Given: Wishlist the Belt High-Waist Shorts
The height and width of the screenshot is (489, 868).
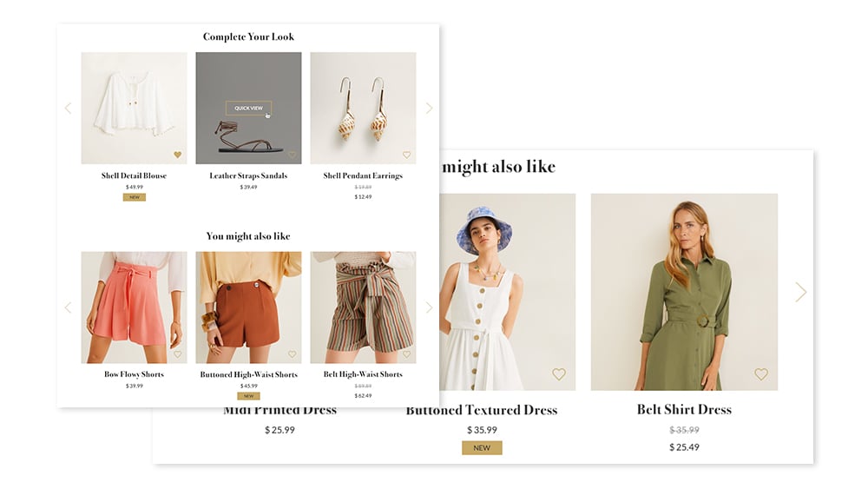Looking at the screenshot, I should [406, 354].
